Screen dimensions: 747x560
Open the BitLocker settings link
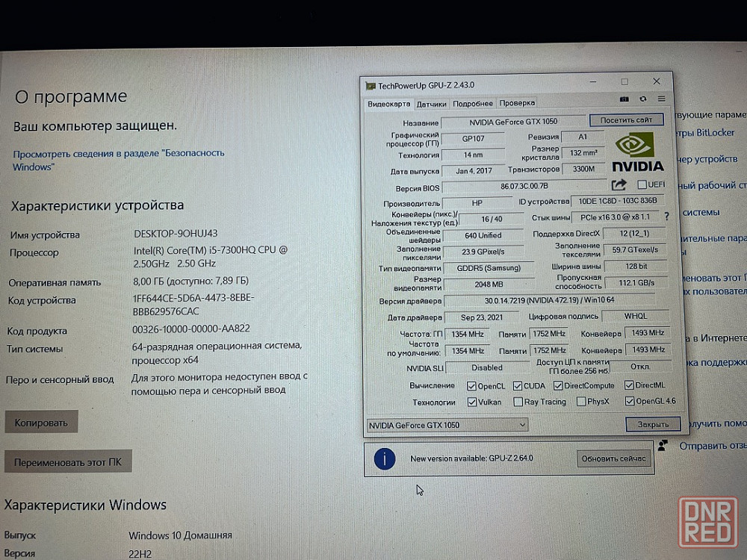707,133
